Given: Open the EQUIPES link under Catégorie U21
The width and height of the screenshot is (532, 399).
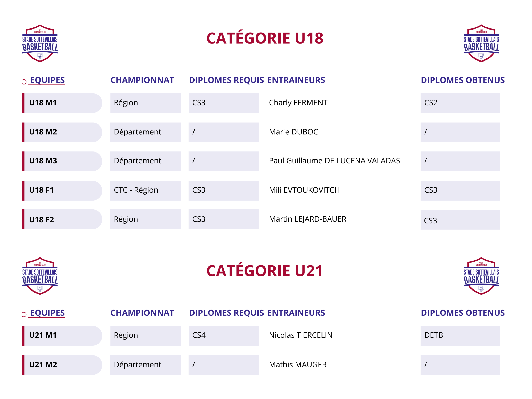Looking at the screenshot, I should (x=47, y=313).
